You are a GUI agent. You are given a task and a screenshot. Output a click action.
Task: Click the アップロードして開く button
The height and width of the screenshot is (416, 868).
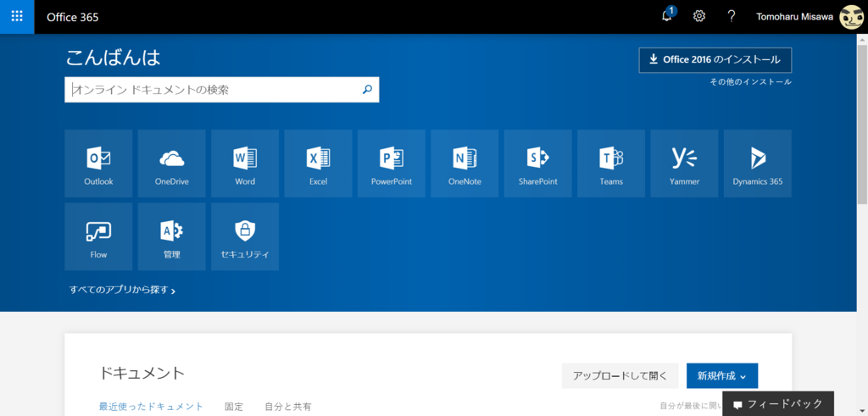coord(620,375)
